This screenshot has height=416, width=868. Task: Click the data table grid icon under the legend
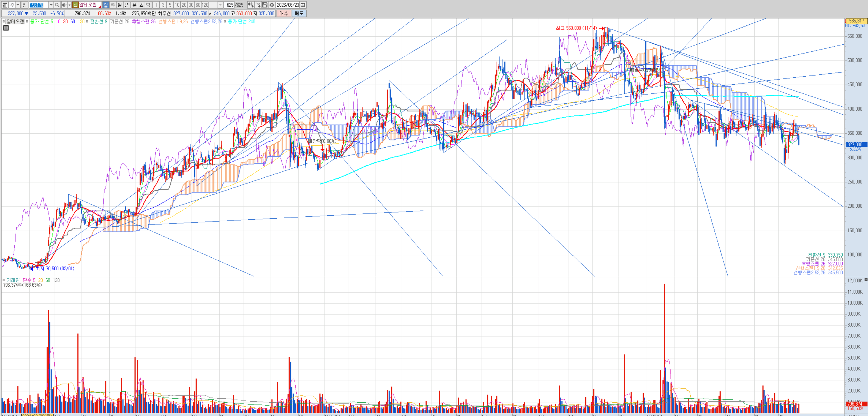point(6,28)
